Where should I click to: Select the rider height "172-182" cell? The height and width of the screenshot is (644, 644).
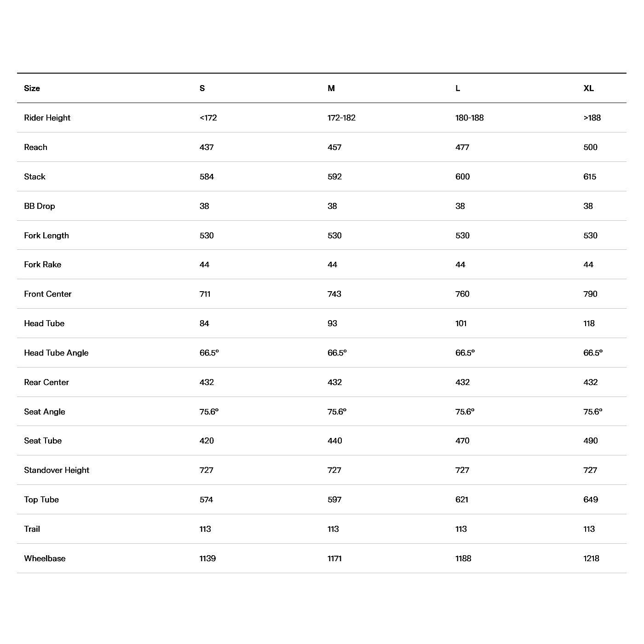coord(341,118)
